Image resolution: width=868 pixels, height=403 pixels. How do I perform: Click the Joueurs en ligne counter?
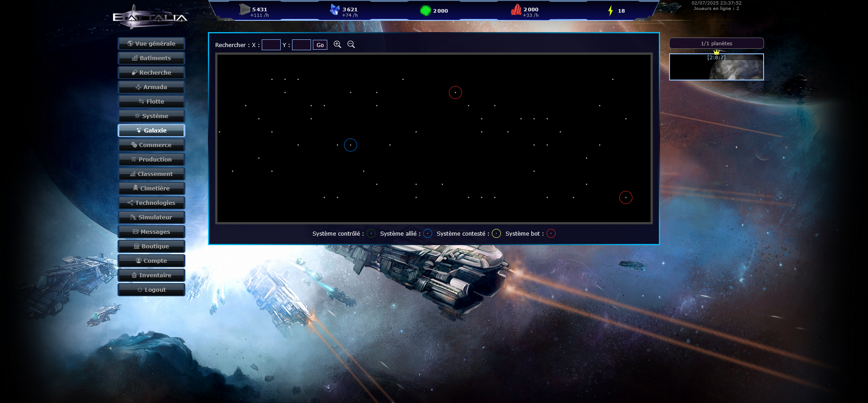click(x=717, y=9)
